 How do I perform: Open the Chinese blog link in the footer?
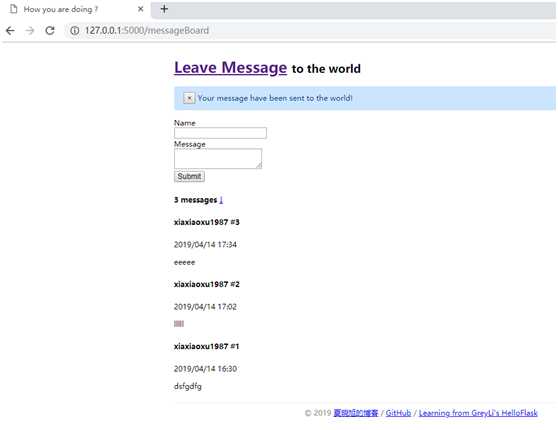click(356, 413)
